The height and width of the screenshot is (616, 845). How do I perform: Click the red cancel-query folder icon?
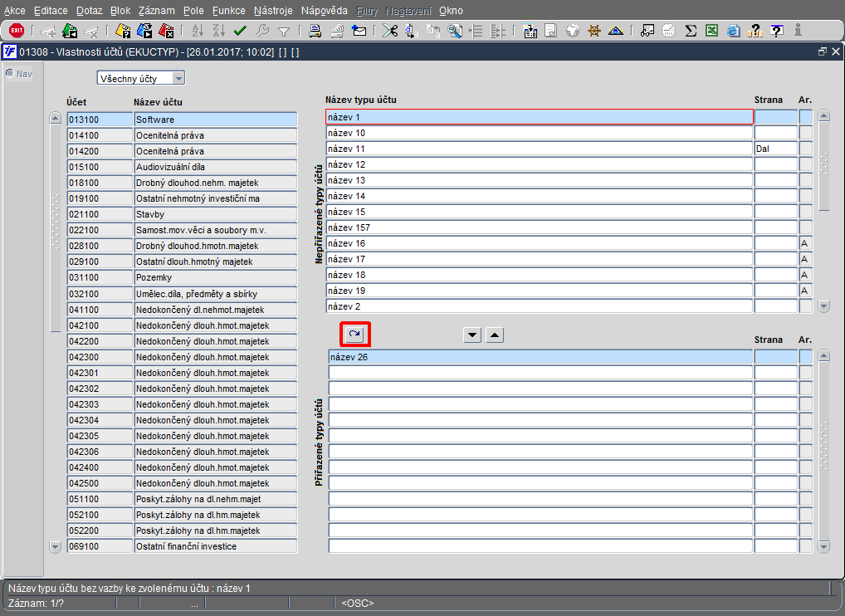(166, 31)
